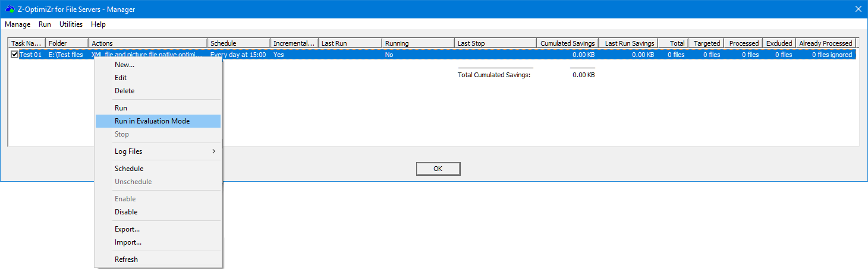Click Edit in the context menu
The image size is (868, 269).
tap(121, 78)
